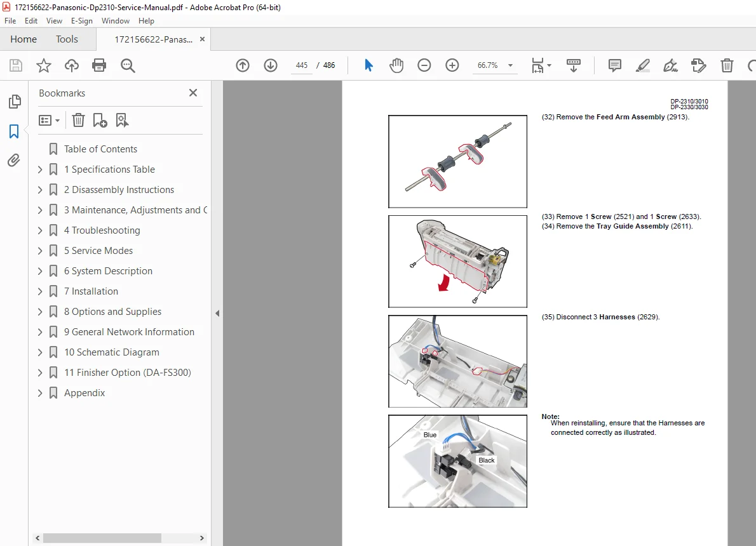The image size is (756, 546).
Task: Click the fit page scrolling mode icon
Action: coord(537,65)
